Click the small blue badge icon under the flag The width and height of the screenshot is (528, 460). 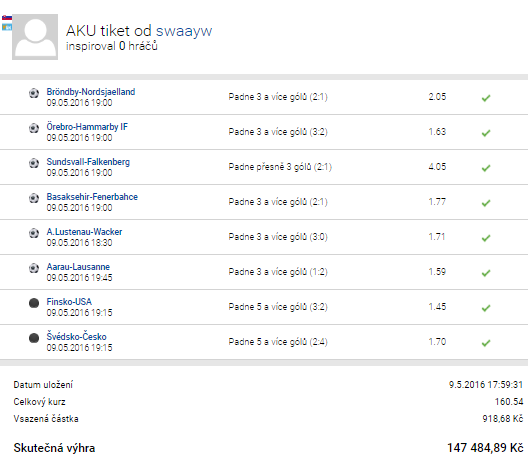[x=7, y=27]
